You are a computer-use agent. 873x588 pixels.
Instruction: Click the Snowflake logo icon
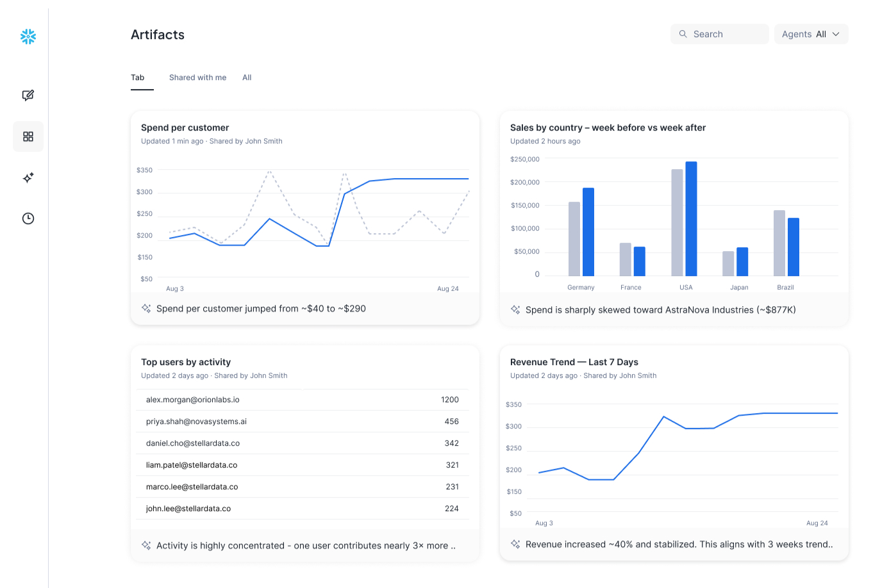(28, 37)
